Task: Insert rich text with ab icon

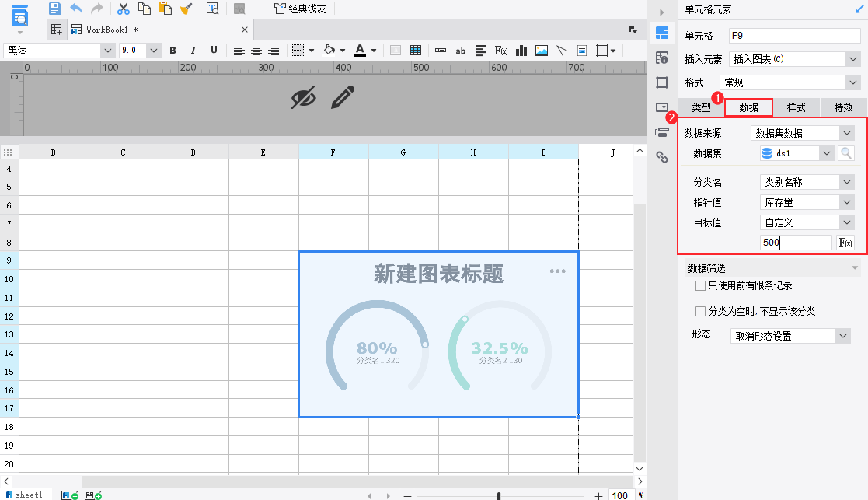Action: click(461, 51)
